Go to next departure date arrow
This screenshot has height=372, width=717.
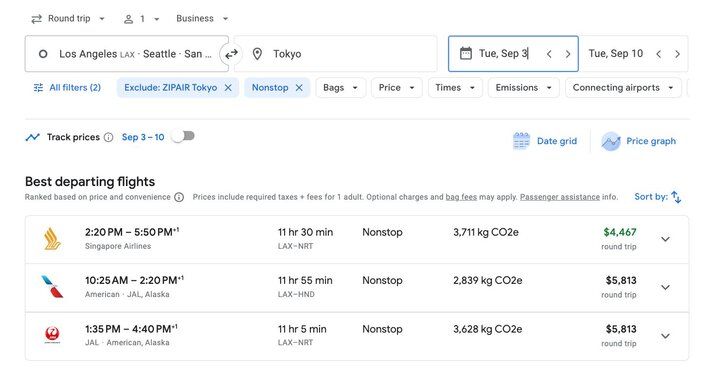click(567, 54)
